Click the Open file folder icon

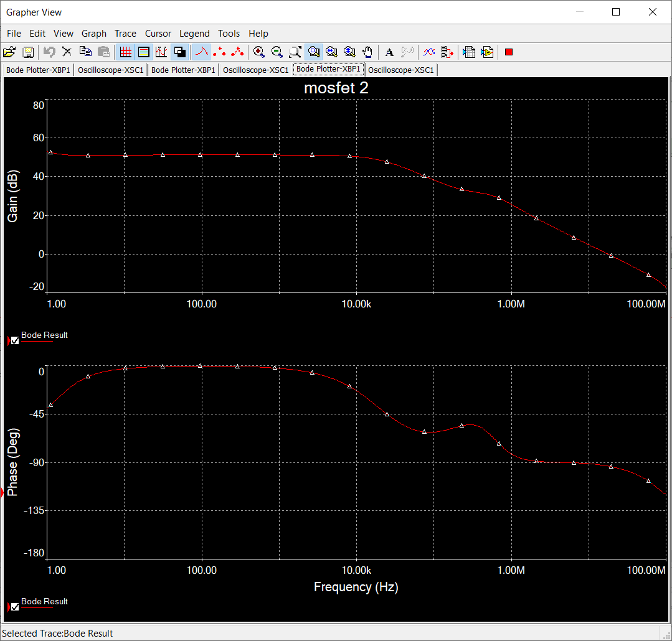9,52
